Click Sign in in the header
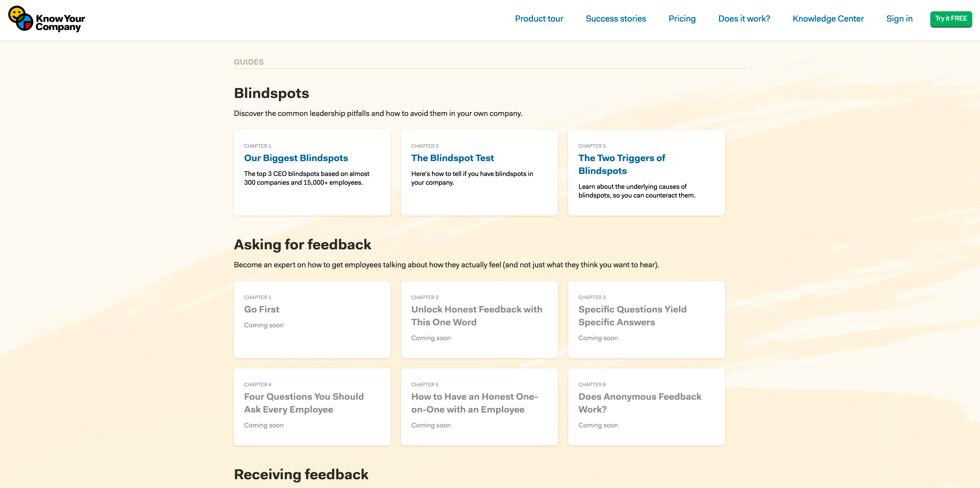 (x=899, y=19)
